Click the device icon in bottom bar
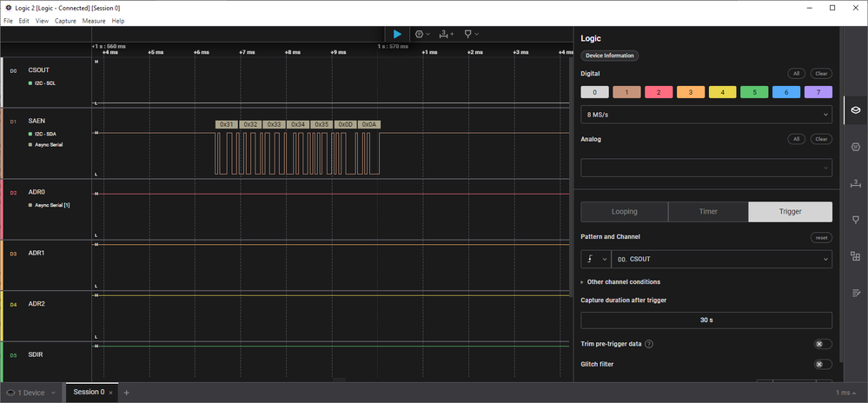The image size is (868, 403). (x=10, y=393)
